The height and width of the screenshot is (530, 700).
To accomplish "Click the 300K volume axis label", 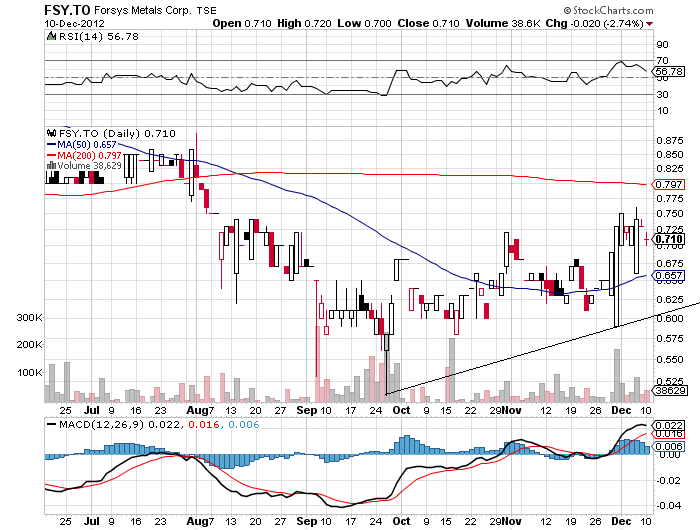I will tap(29, 317).
